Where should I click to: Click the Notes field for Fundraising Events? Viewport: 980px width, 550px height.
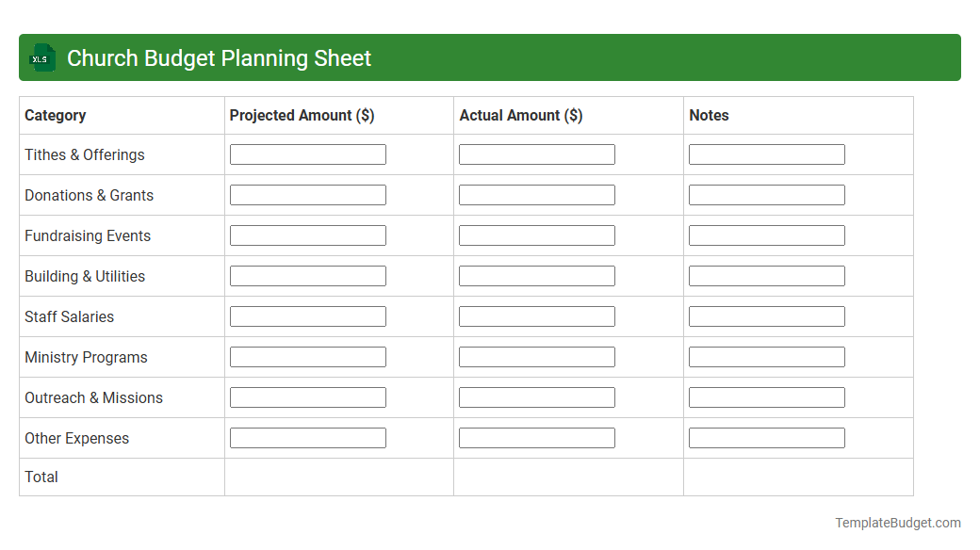coord(766,235)
